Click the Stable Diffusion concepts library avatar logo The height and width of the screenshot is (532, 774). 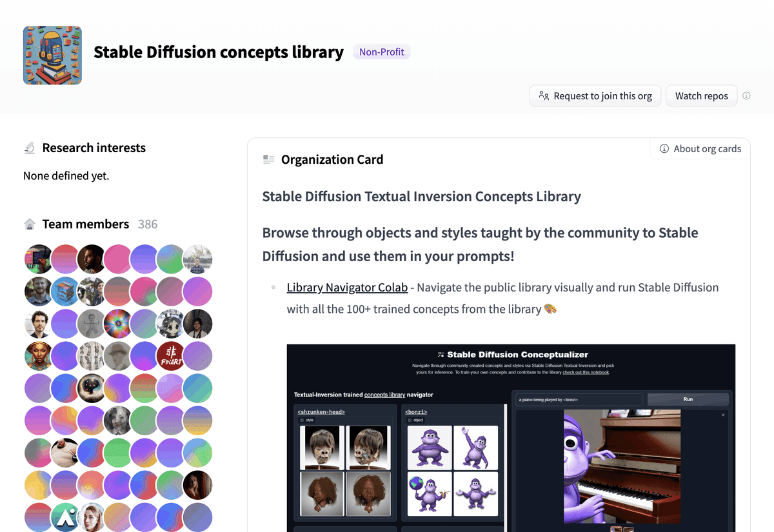52,55
